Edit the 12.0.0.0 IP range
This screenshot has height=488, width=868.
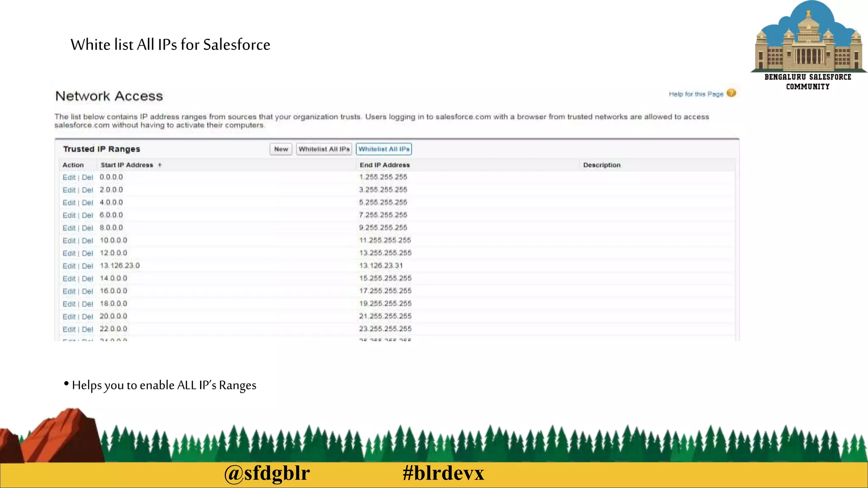[x=69, y=253]
